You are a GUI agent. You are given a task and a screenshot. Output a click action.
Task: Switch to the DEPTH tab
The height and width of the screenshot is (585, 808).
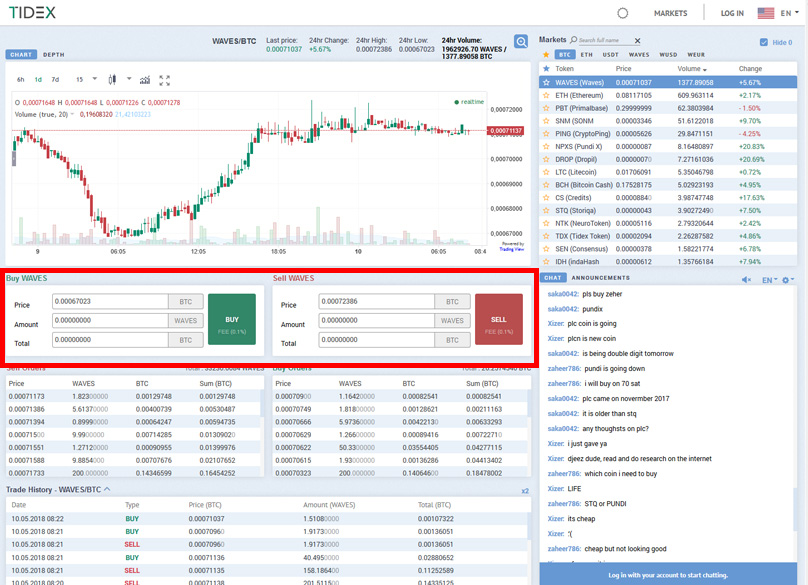(54, 55)
